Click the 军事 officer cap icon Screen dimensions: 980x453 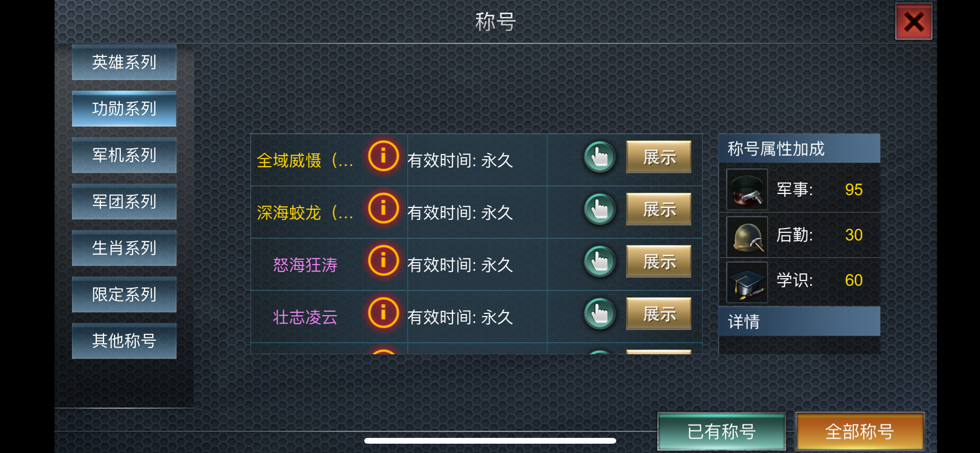pyautogui.click(x=747, y=189)
